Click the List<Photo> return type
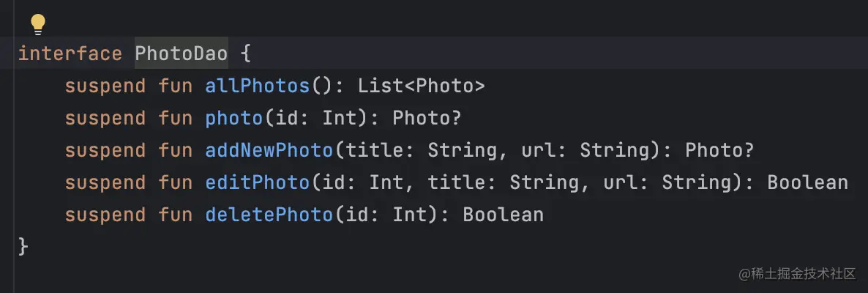This screenshot has width=868, height=293. [x=422, y=86]
